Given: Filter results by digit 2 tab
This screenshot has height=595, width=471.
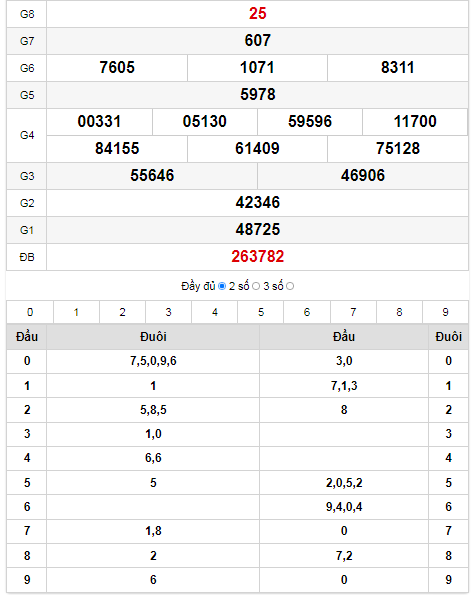Looking at the screenshot, I should pos(123,312).
